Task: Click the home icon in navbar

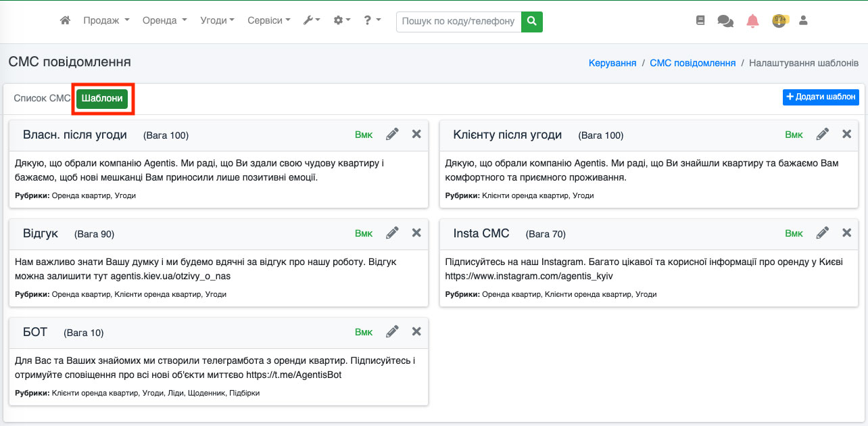Action: 66,21
